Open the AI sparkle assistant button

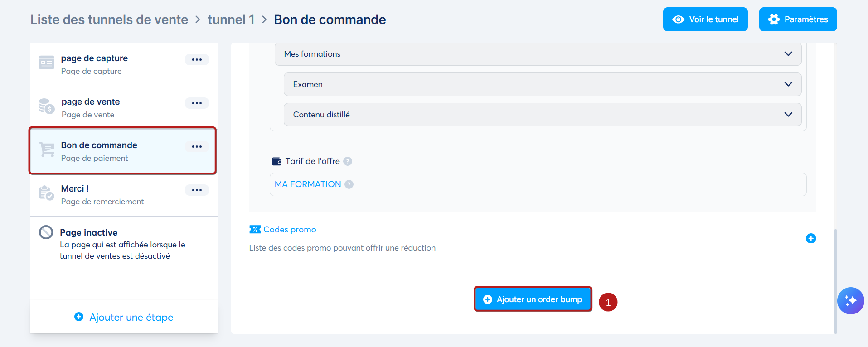(850, 301)
